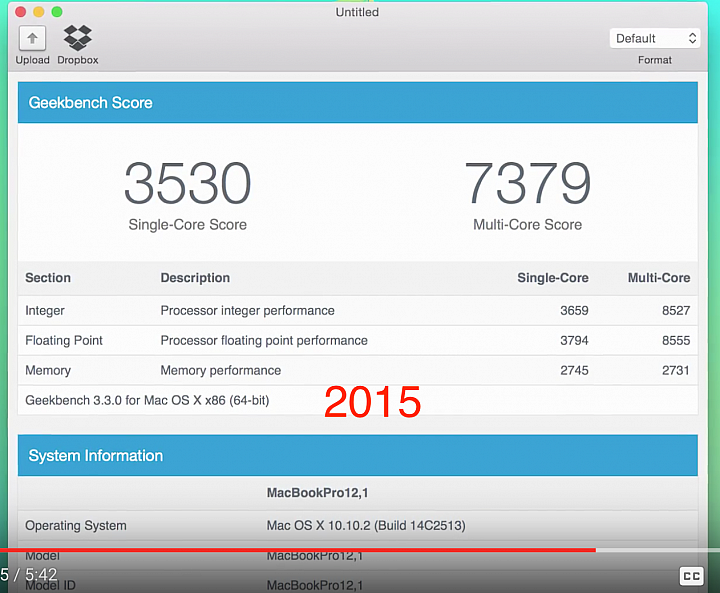Click the green zoom window button
The width and height of the screenshot is (720, 593).
point(57,12)
